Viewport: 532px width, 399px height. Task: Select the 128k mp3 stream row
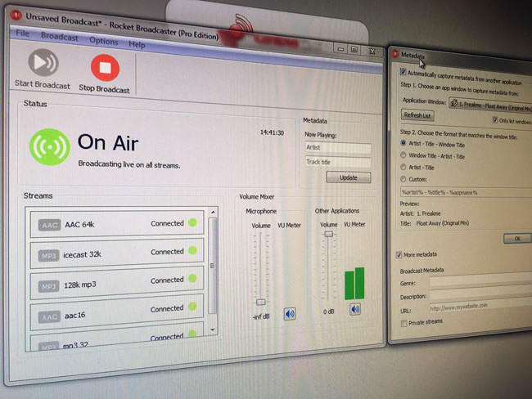pos(117,282)
